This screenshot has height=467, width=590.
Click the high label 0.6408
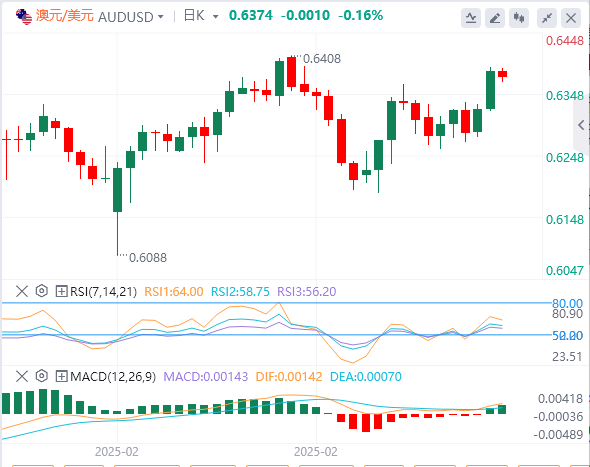point(322,59)
